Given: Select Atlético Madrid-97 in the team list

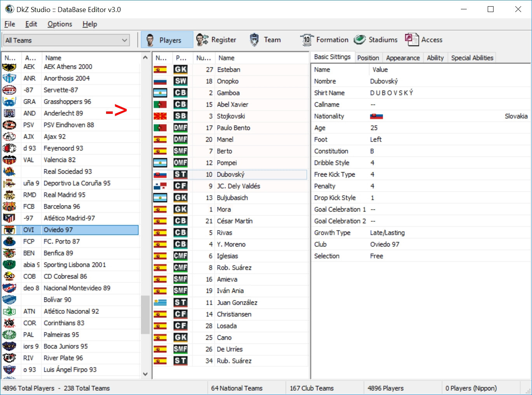Looking at the screenshot, I should (x=70, y=218).
